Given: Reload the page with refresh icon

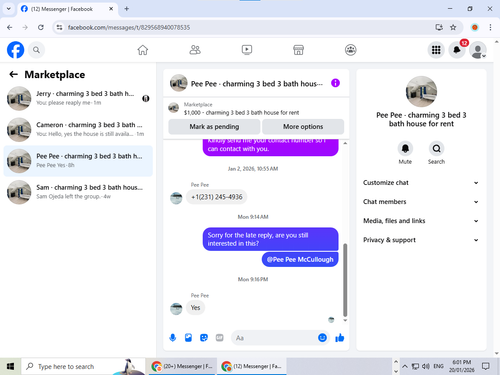Looking at the screenshot, I should tap(41, 27).
